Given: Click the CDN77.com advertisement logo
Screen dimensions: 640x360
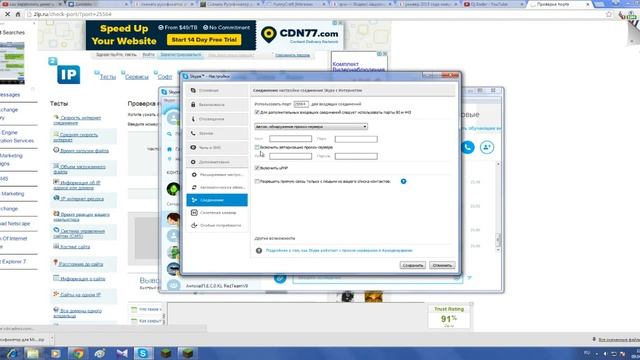Looking at the screenshot, I should pos(300,35).
